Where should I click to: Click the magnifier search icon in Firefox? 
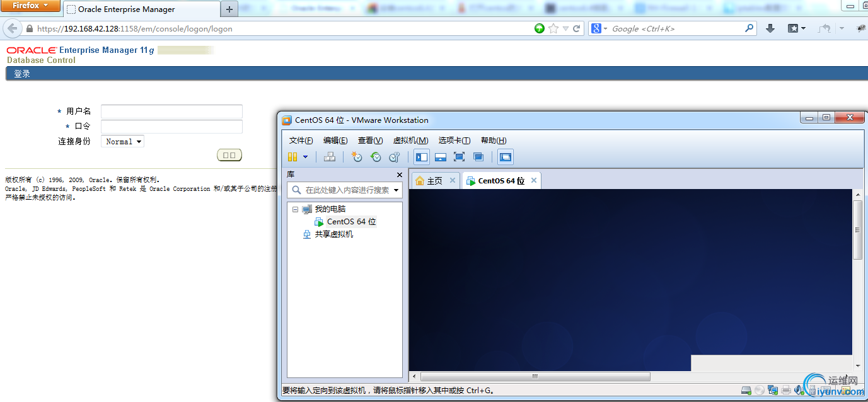(x=749, y=28)
